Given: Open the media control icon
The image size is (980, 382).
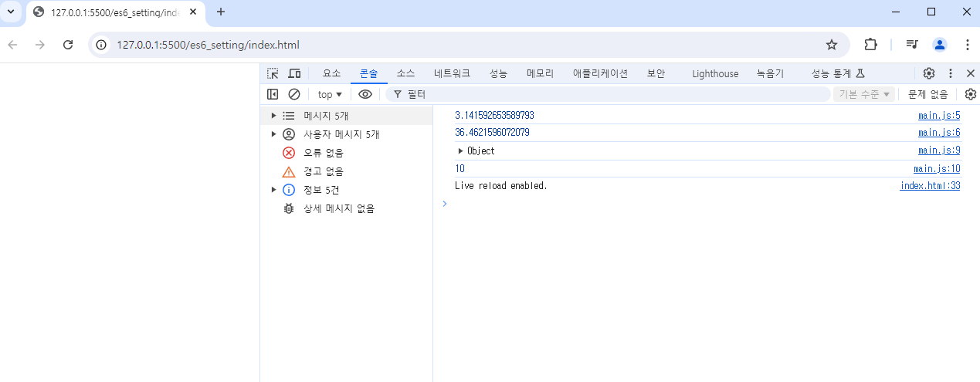Looking at the screenshot, I should coord(912,45).
